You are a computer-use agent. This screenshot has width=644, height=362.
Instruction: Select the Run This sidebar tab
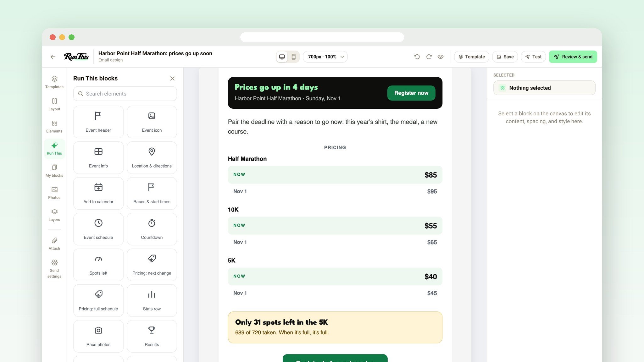pos(54,149)
